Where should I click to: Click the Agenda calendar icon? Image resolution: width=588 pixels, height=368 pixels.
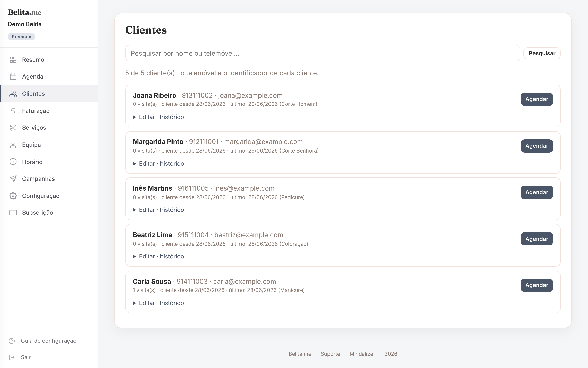pos(13,76)
